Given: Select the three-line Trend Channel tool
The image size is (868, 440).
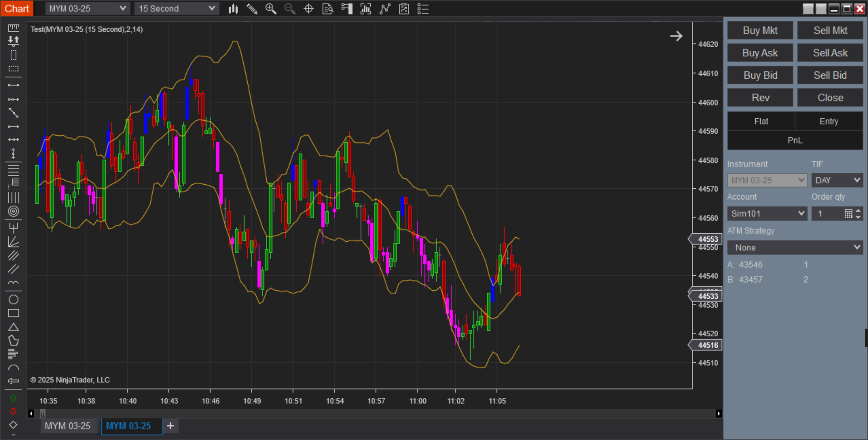Looking at the screenshot, I should (14, 256).
